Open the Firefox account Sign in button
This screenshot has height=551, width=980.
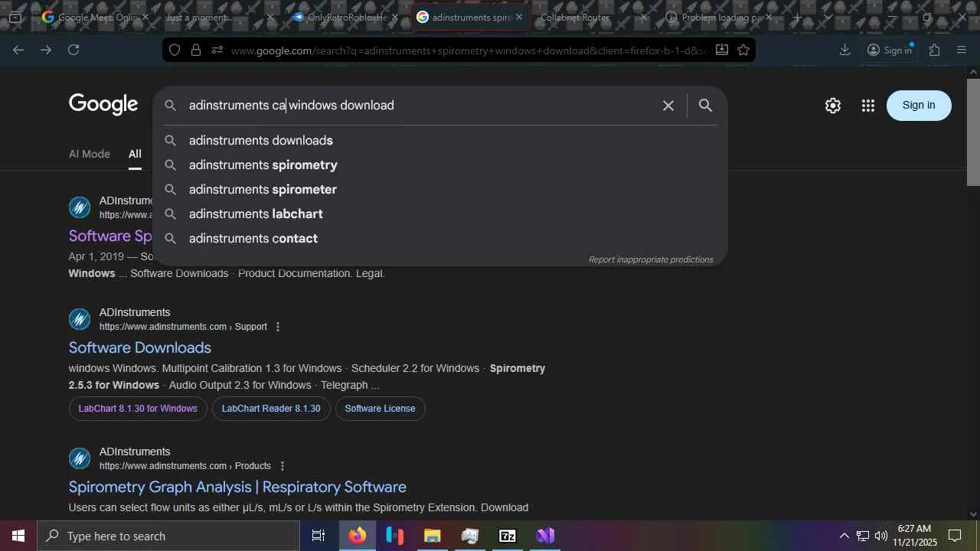point(890,50)
